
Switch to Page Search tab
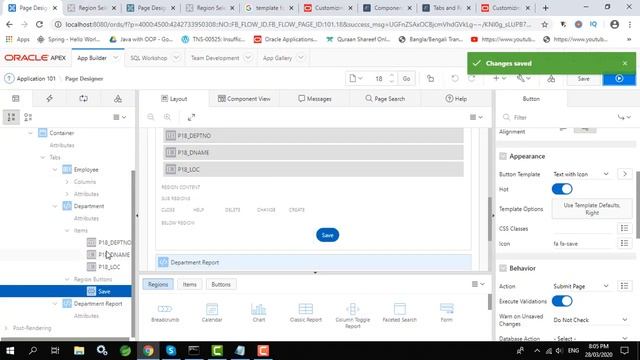click(385, 99)
